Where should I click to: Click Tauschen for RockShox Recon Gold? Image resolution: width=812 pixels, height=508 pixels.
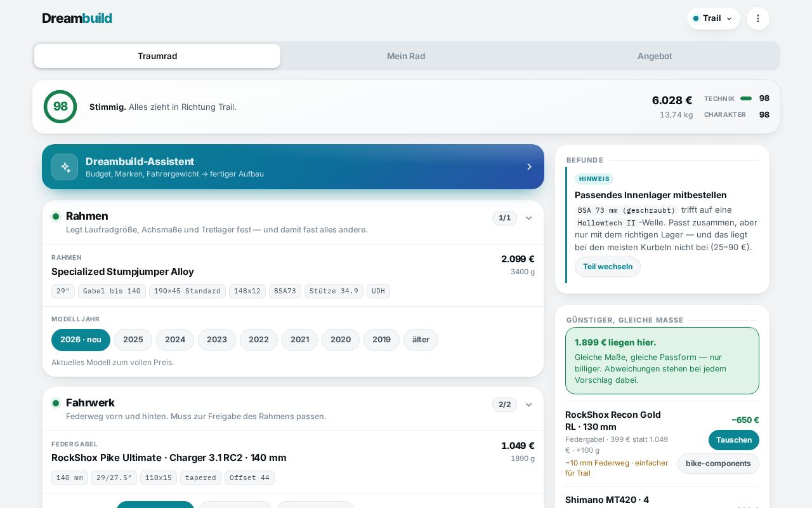point(734,440)
